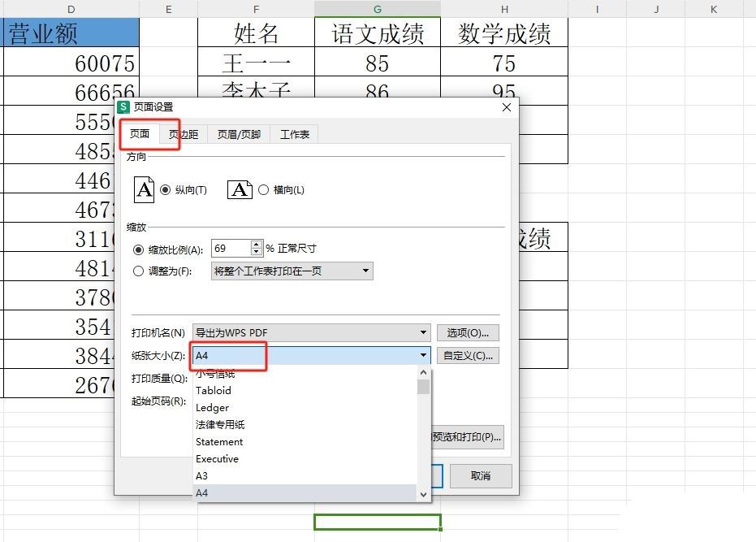Open the printer name dropdown 导出为WPS PDF
The width and height of the screenshot is (756, 542).
click(x=312, y=332)
